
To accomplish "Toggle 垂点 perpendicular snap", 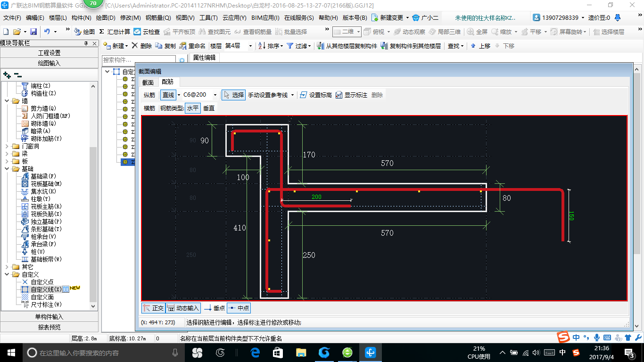I will click(214, 308).
